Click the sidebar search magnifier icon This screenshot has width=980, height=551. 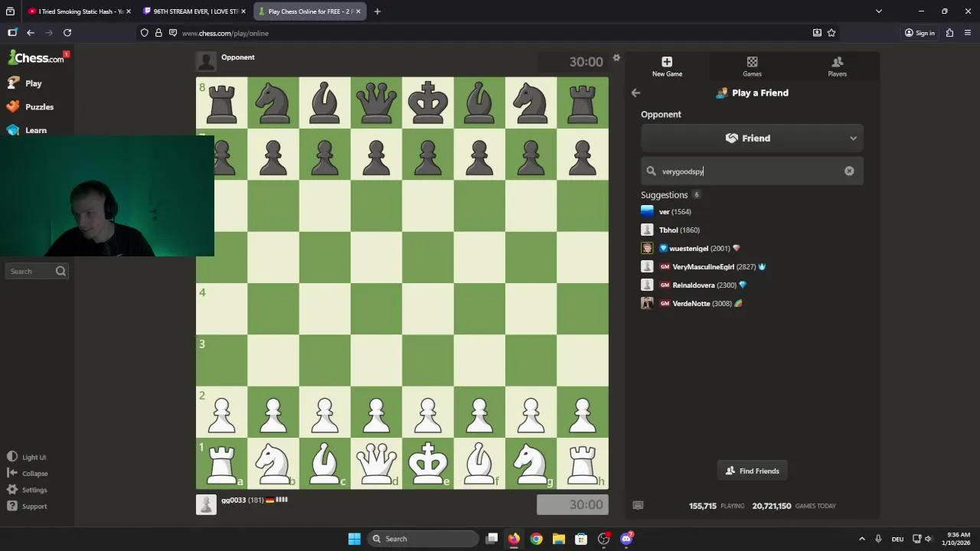pos(60,271)
